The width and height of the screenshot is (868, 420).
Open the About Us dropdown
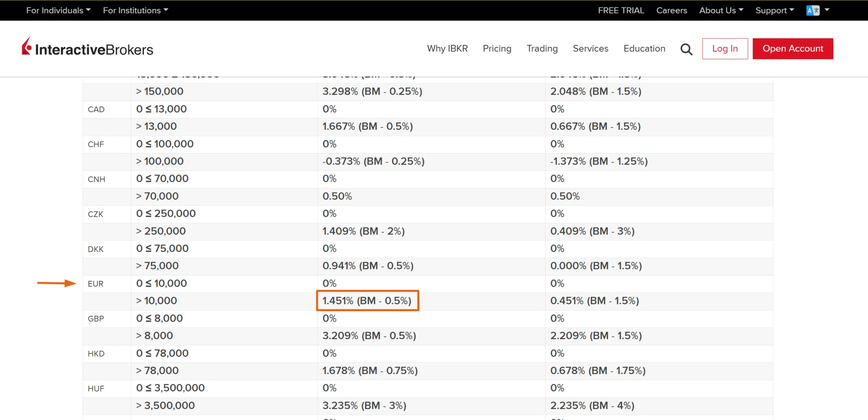[x=721, y=10]
